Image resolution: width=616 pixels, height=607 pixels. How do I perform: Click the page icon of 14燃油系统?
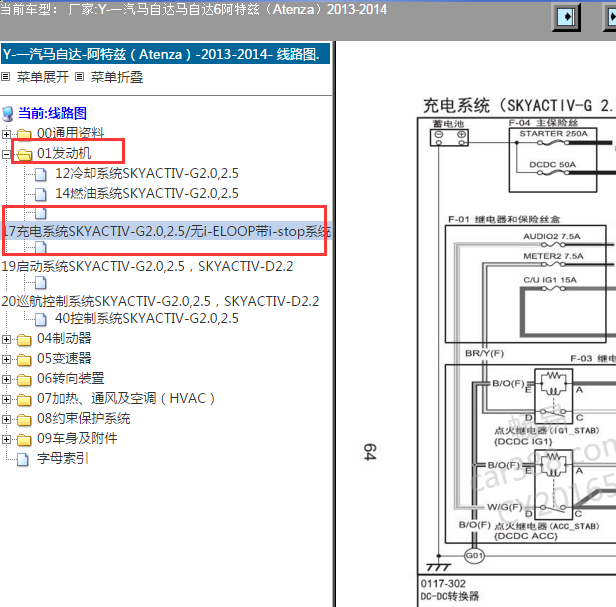click(40, 194)
